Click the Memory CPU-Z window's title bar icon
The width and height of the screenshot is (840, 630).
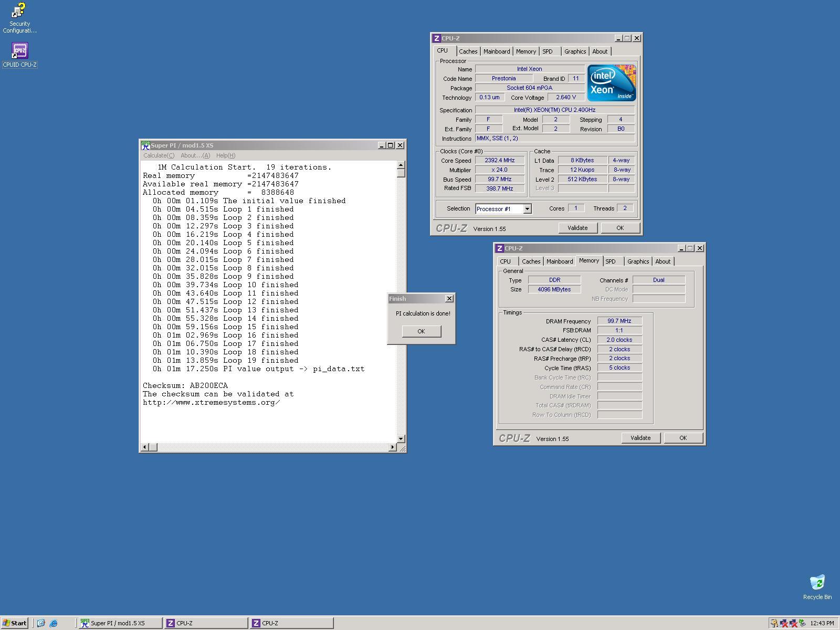point(499,248)
